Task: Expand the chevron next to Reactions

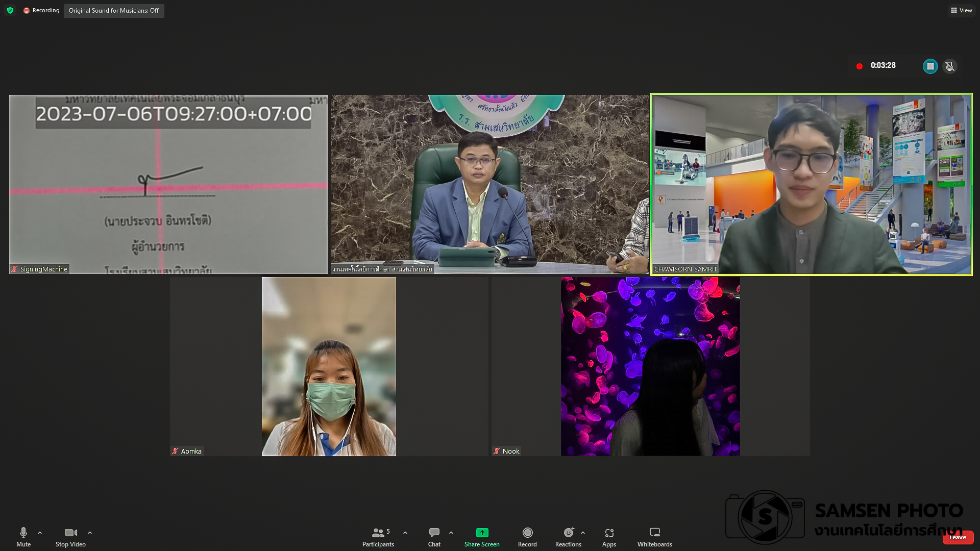Action: tap(583, 533)
